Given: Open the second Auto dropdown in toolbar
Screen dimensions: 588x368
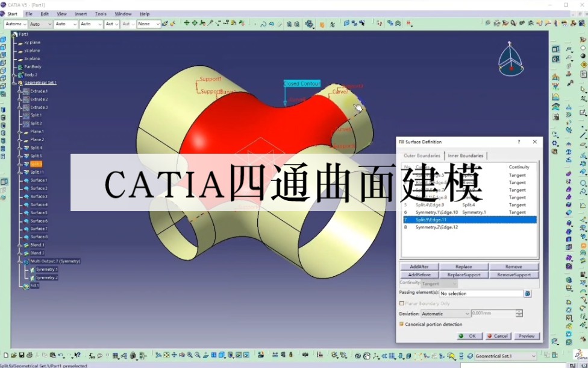Looking at the screenshot, I should click(66, 24).
